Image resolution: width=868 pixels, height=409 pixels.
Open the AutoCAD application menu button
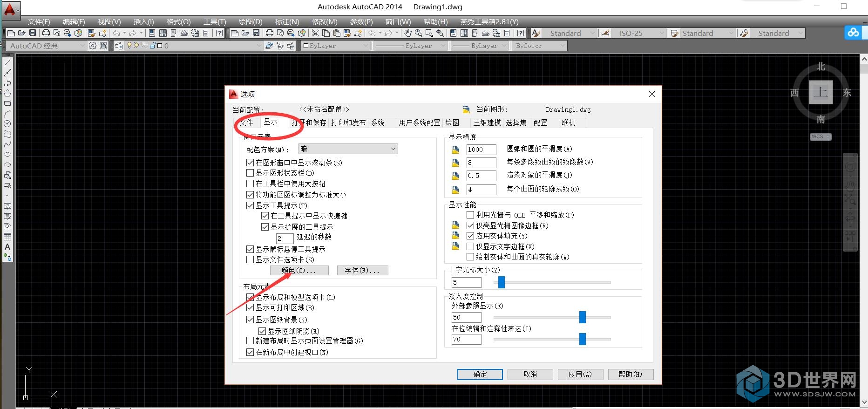tap(10, 10)
